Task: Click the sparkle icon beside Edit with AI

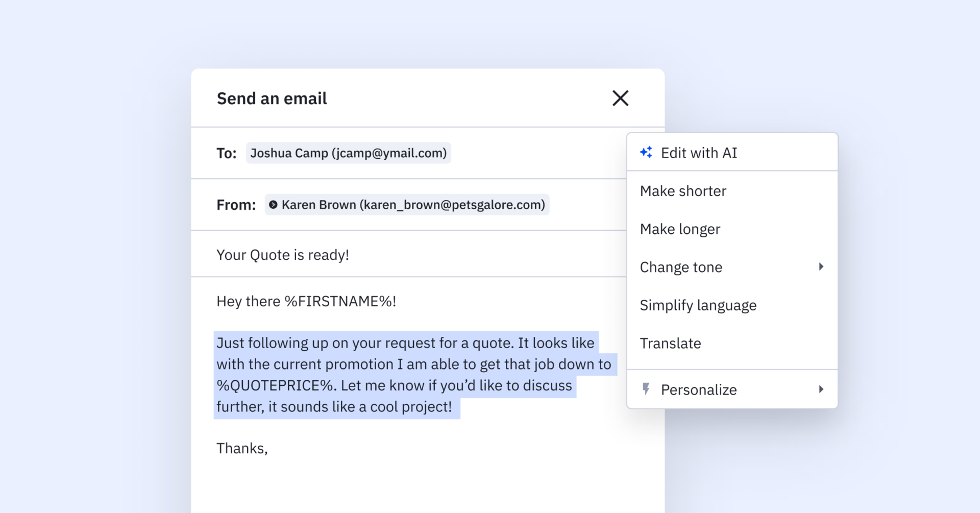Action: point(646,152)
